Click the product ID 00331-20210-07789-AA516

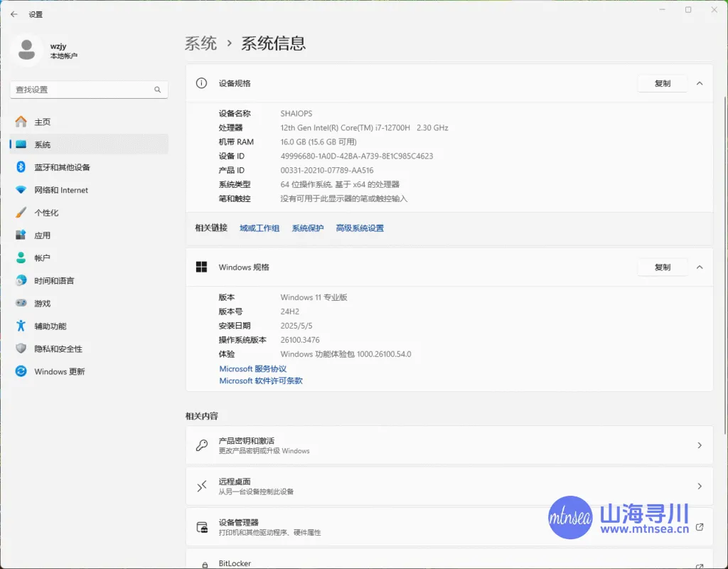[327, 170]
